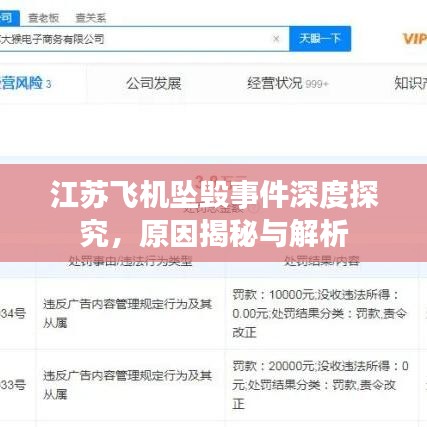Open the 经营风险 section
The image size is (427, 427).
25,83
